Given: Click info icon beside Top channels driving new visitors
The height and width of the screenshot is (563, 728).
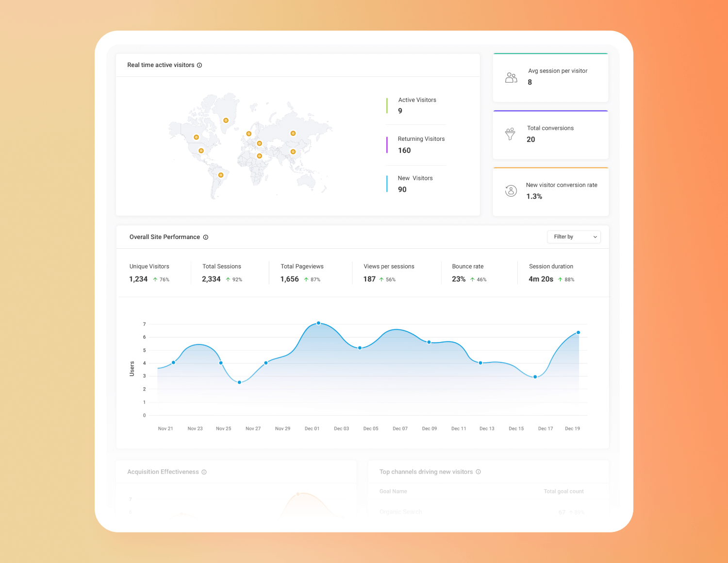Looking at the screenshot, I should coord(478,472).
